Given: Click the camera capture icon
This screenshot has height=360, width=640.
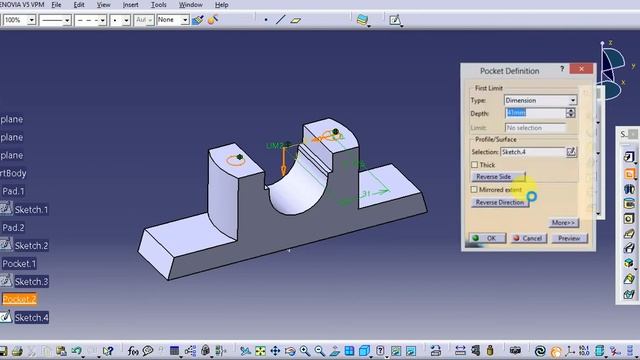Looking at the screenshot, I should [515, 351].
